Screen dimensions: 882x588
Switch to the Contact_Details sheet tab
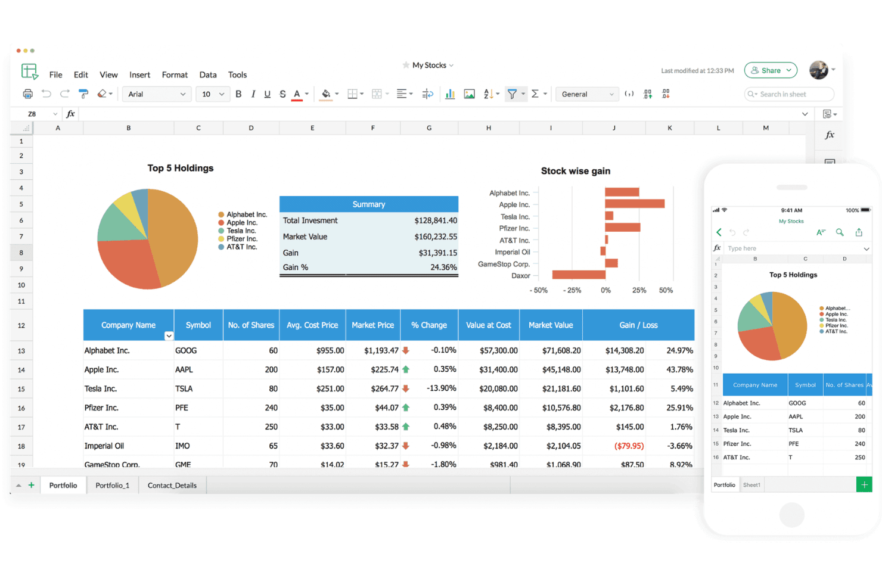point(172,486)
